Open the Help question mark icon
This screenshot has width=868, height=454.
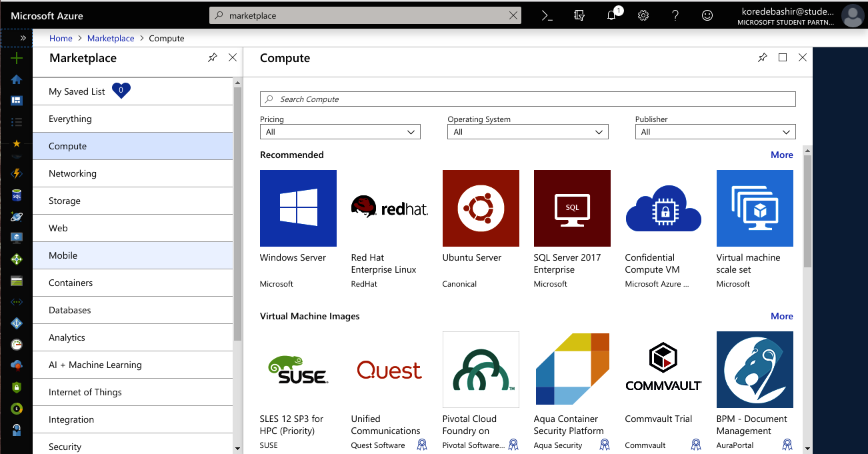[675, 15]
